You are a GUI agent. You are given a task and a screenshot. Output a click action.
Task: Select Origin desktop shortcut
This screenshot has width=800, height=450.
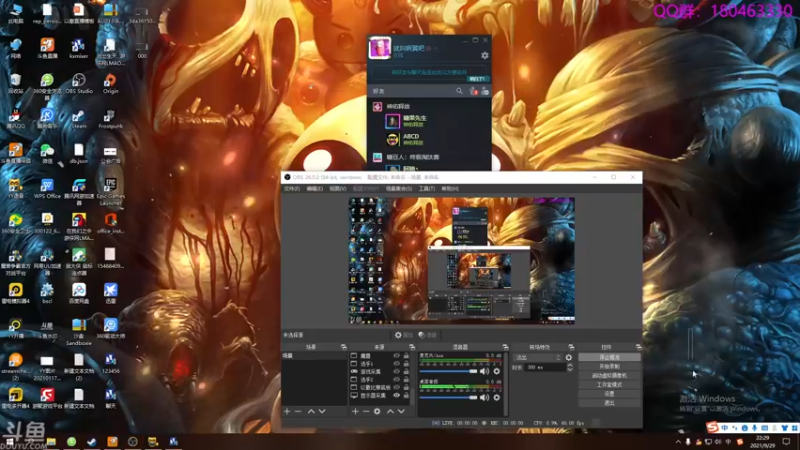(x=110, y=84)
